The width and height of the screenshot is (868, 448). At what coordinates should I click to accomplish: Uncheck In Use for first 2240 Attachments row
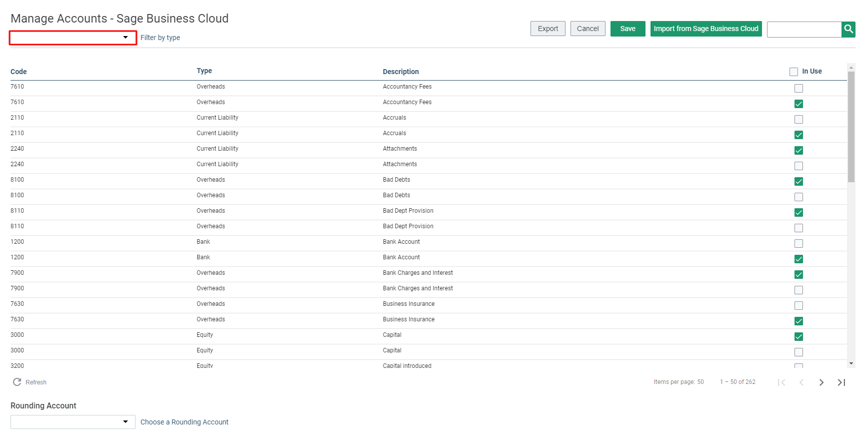click(798, 151)
